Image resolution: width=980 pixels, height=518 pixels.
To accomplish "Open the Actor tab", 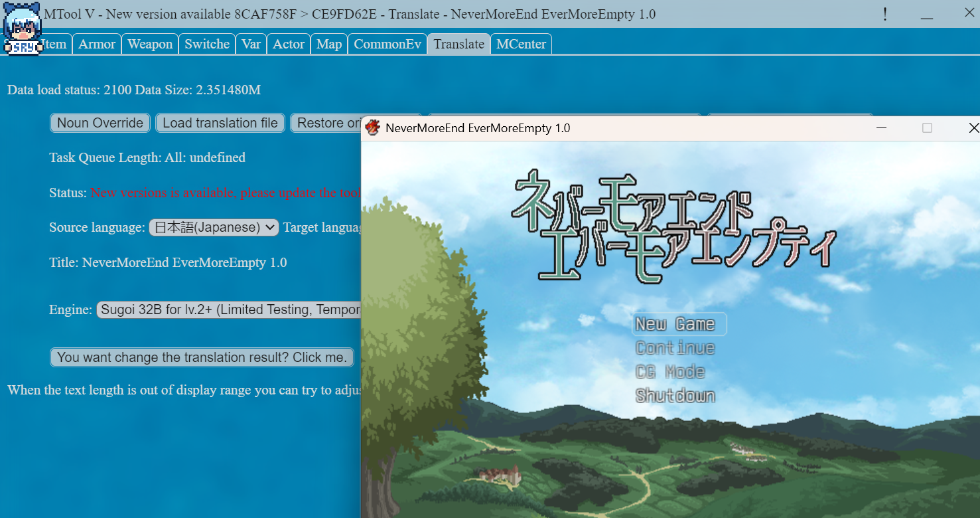I will (289, 44).
